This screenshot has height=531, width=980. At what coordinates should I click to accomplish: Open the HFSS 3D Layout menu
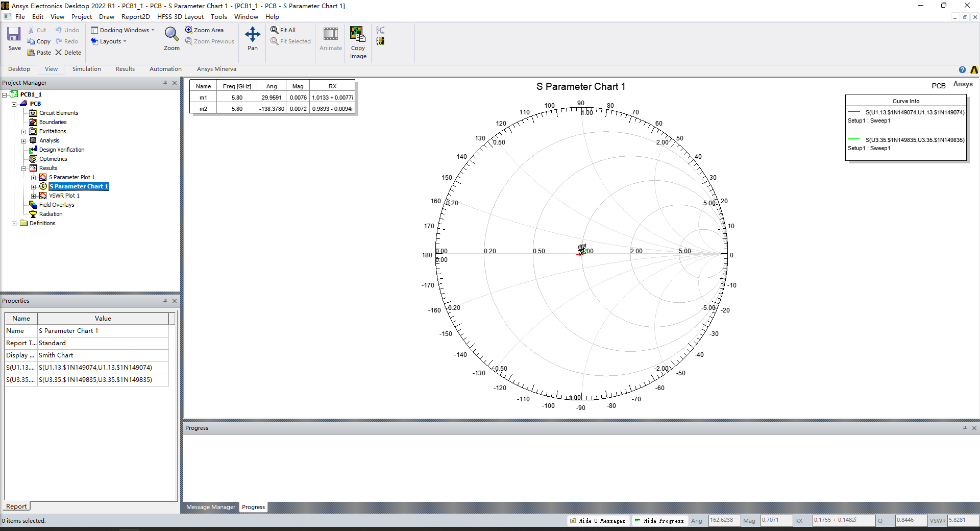click(180, 16)
